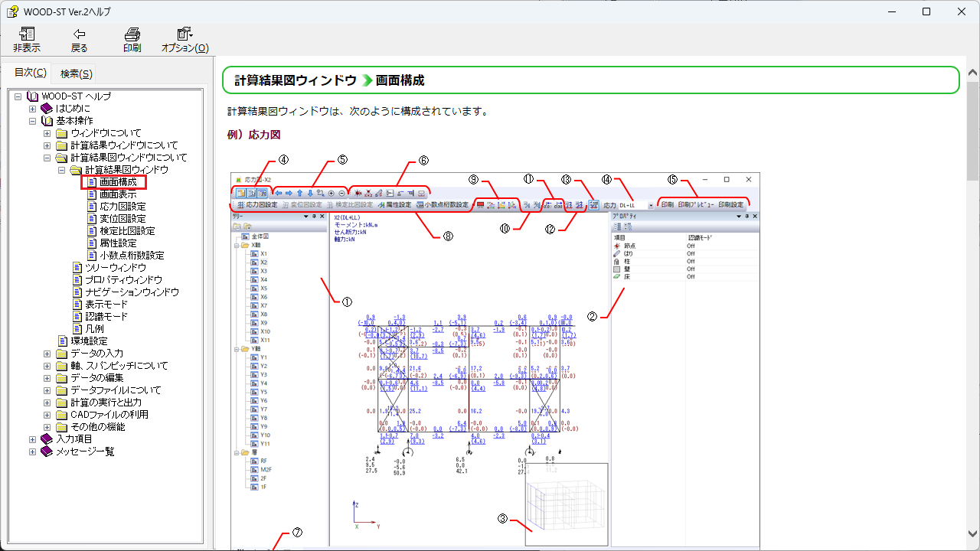Go back with the 戻る arrow icon

click(79, 34)
